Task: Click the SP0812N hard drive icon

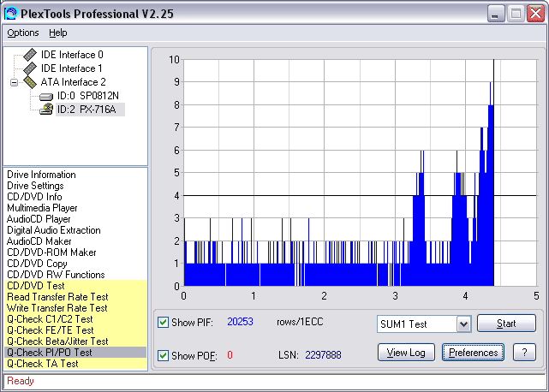Action: 46,96
